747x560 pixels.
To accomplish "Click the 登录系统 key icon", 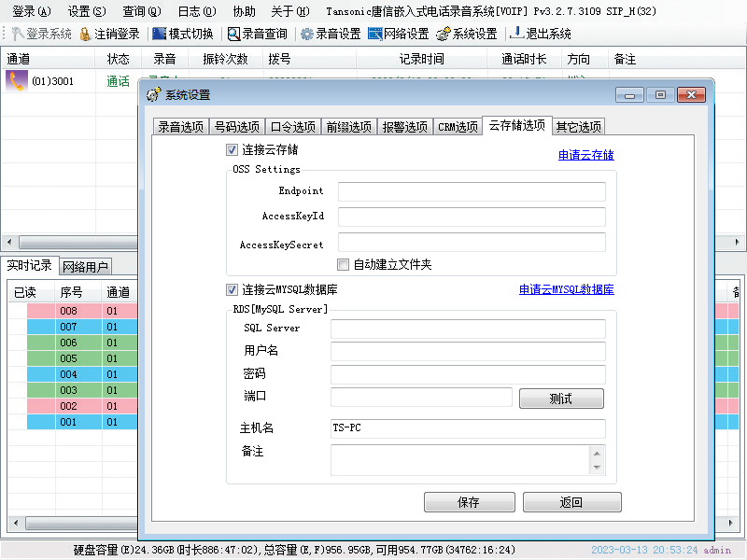I will coord(17,34).
